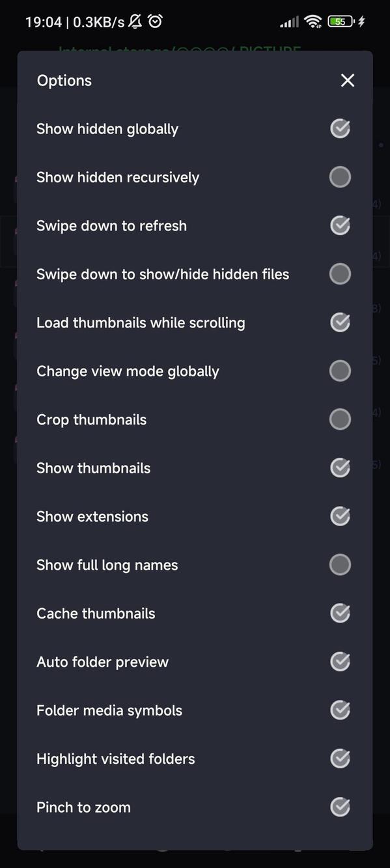Screen dimensions: 390x868
Task: Tap the alarm clock status bar icon
Action: coord(155,21)
